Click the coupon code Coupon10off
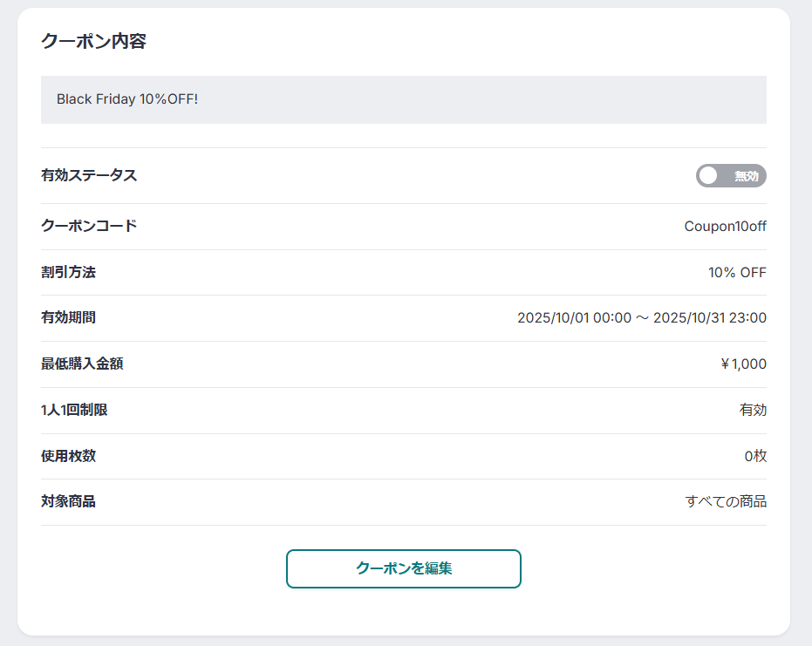The height and width of the screenshot is (646, 812). click(x=725, y=226)
